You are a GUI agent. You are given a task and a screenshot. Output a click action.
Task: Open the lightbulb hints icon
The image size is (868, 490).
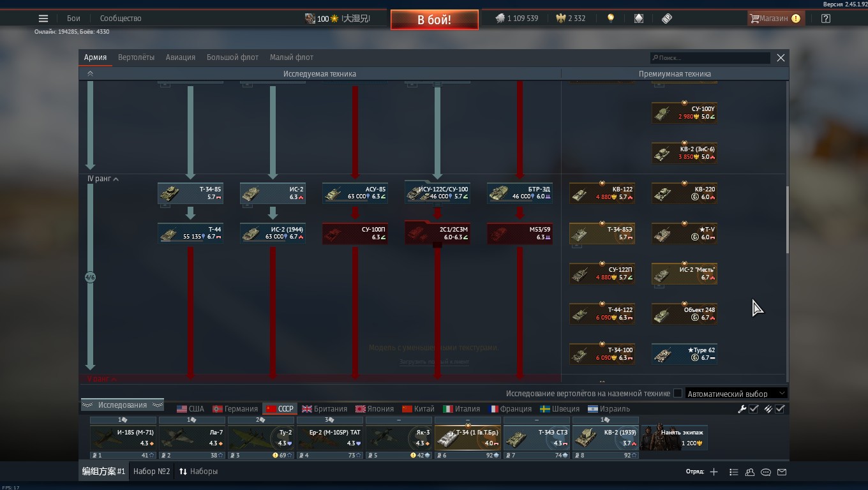(x=611, y=19)
